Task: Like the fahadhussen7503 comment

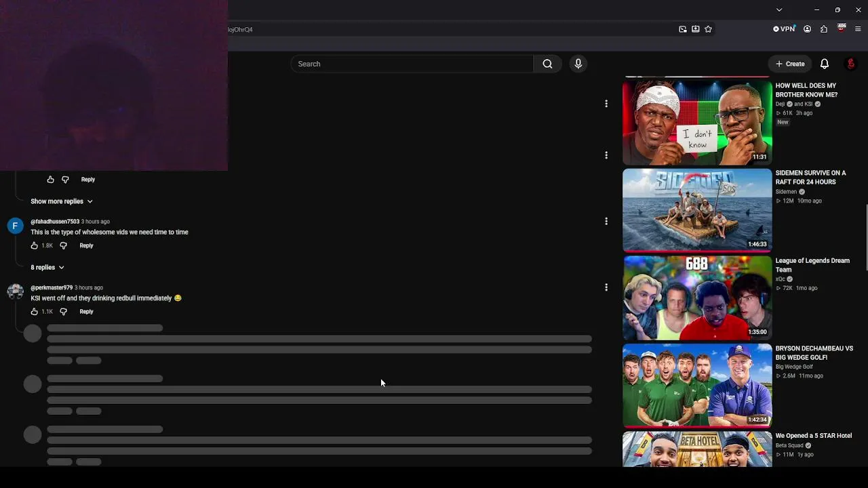Action: tap(35, 245)
